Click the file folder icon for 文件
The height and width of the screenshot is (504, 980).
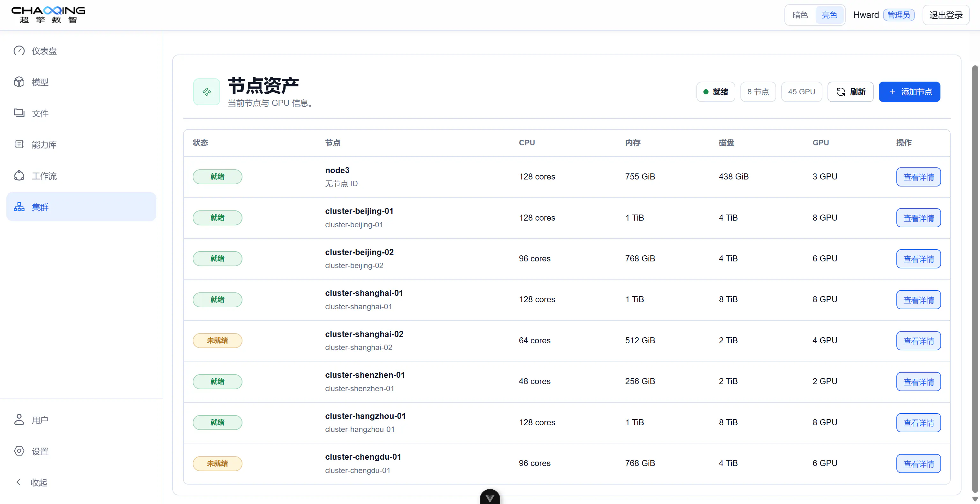click(19, 113)
